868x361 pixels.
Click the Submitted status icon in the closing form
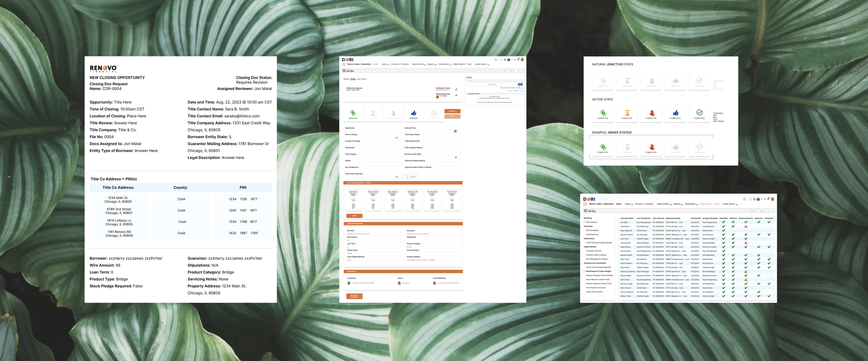353,113
